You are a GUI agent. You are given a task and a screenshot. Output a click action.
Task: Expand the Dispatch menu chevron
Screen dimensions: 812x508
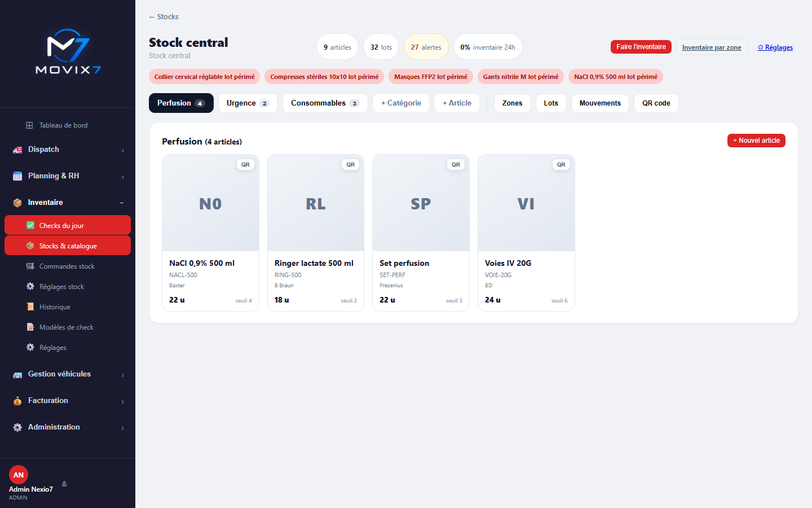122,150
